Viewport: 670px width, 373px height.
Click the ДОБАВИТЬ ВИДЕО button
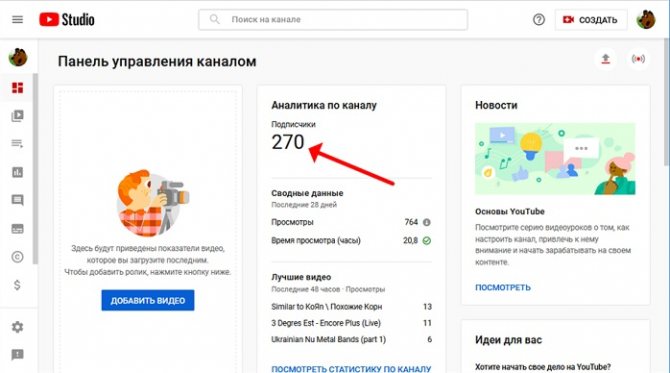click(148, 300)
